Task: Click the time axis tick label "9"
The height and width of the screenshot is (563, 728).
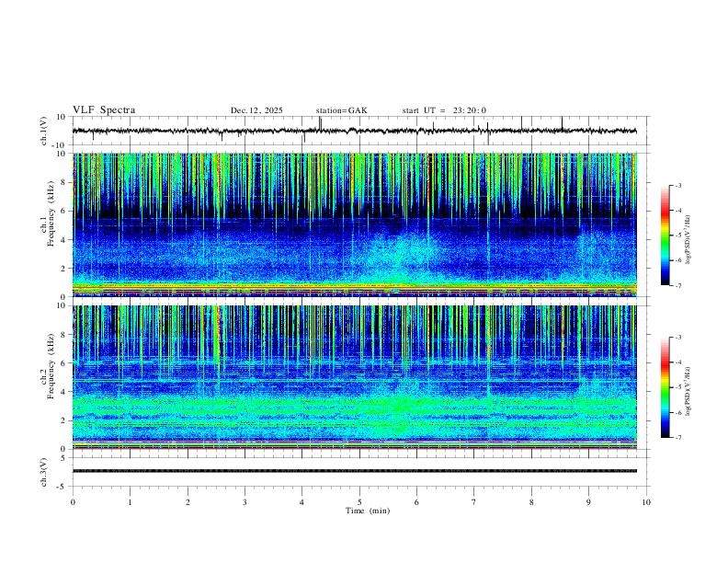Action: tap(588, 502)
